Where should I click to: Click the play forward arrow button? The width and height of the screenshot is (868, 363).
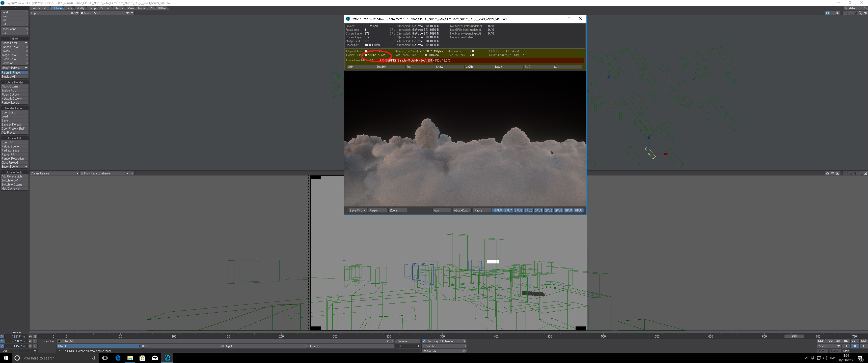[x=864, y=346]
